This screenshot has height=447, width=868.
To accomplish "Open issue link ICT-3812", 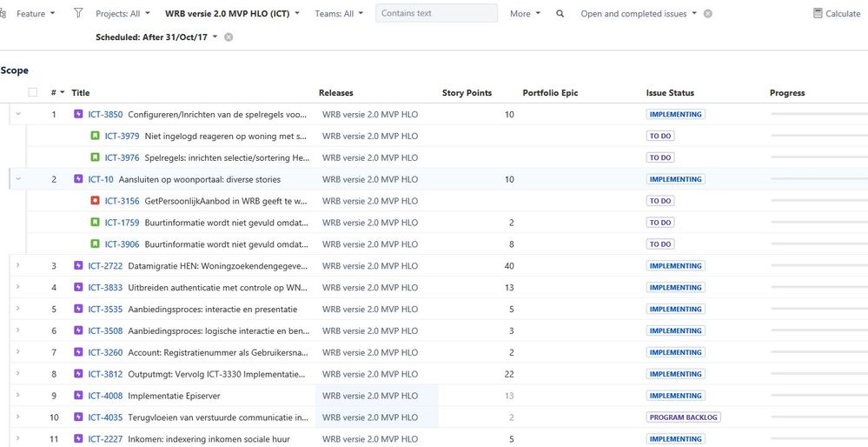I will coord(105,374).
